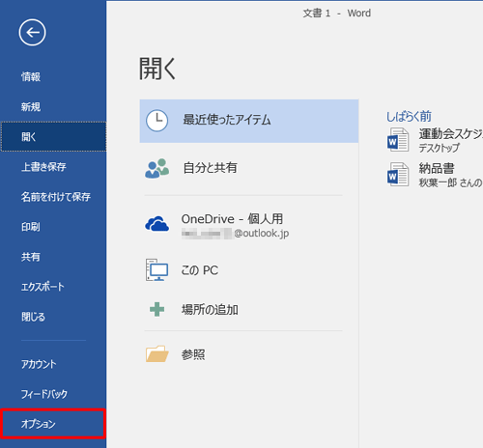
Task: Go to the 印刷 page
Action: pos(53,227)
